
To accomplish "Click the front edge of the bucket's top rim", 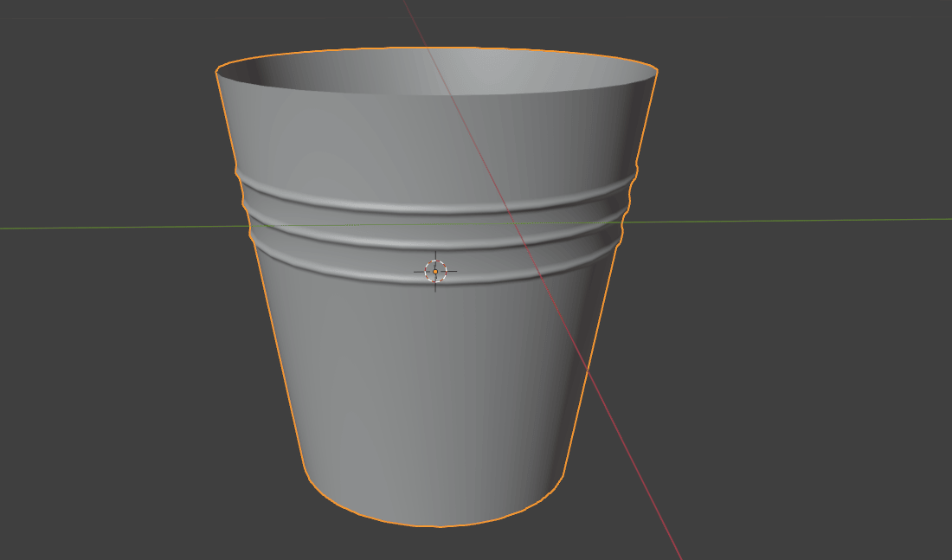I will click(433, 96).
